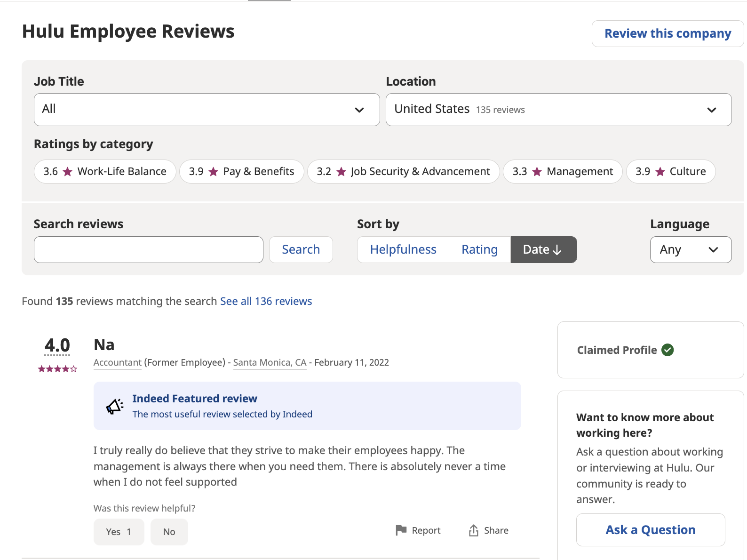The image size is (747, 560).
Task: Click the Ask a Question button
Action: coord(651,530)
